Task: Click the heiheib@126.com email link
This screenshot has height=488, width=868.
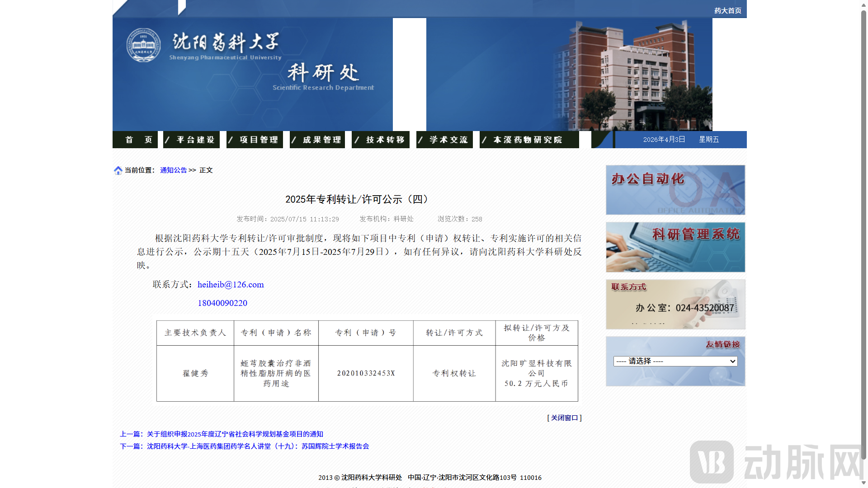Action: (x=231, y=285)
